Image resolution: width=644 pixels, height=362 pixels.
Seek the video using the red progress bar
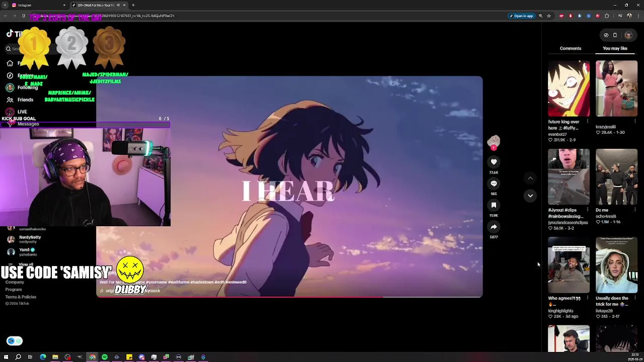289,297
